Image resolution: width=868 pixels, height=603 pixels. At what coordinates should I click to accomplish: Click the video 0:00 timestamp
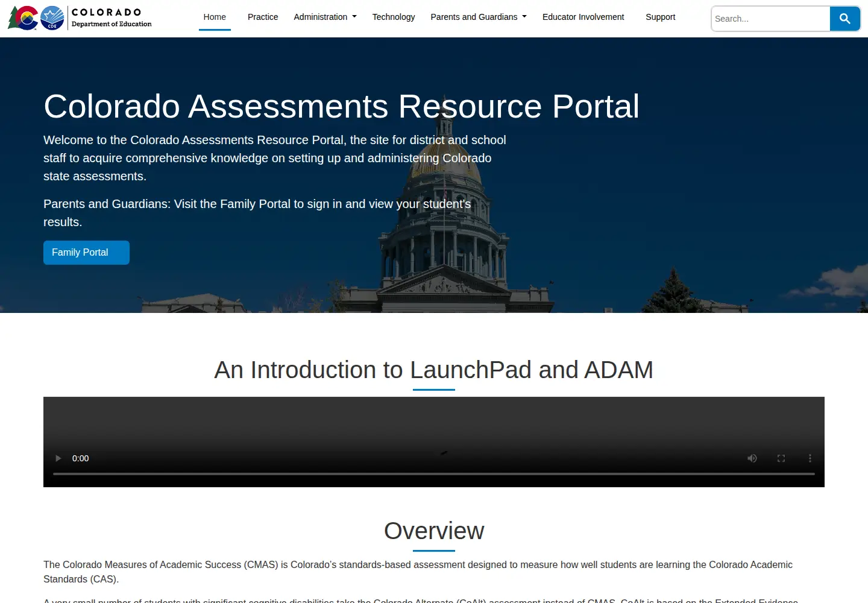[81, 458]
